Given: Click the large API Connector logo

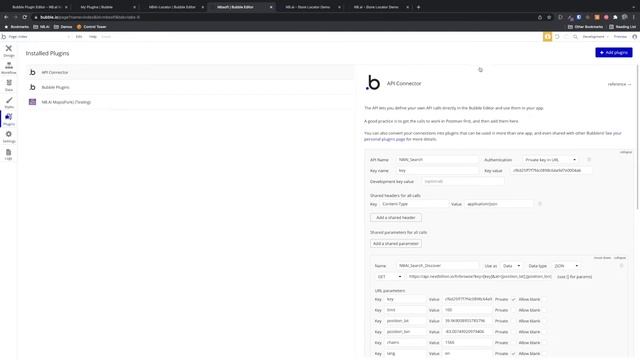Looking at the screenshot, I should [x=373, y=83].
